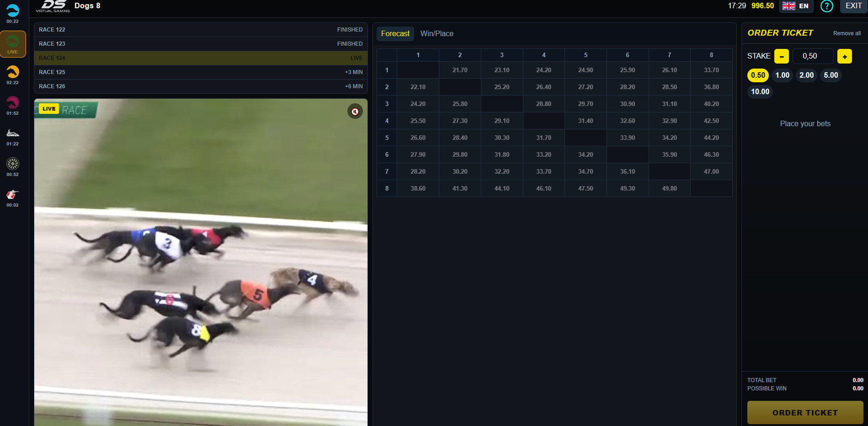Pick forecast odds 26.60
868x426 pixels.
418,138
